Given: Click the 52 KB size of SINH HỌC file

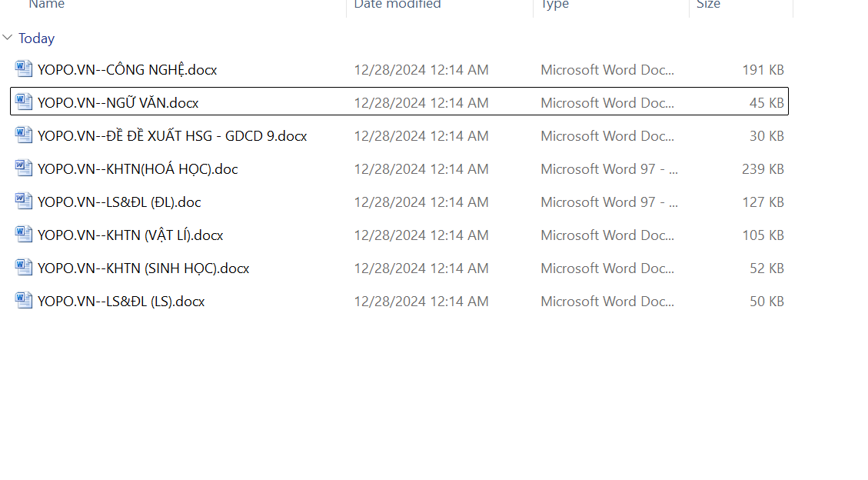Looking at the screenshot, I should (x=767, y=268).
